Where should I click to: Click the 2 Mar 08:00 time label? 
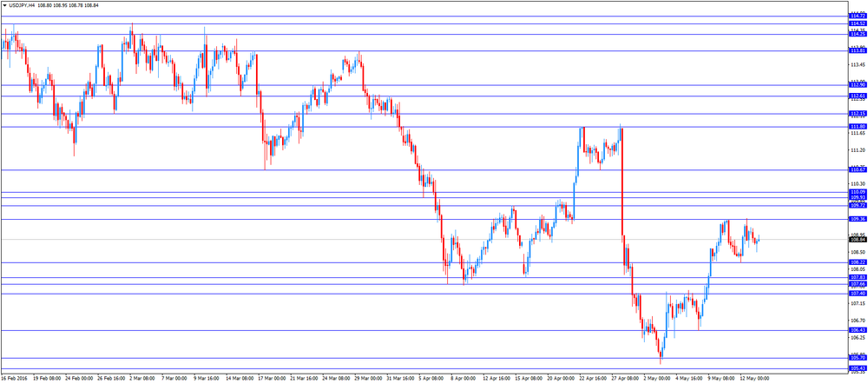pyautogui.click(x=142, y=379)
